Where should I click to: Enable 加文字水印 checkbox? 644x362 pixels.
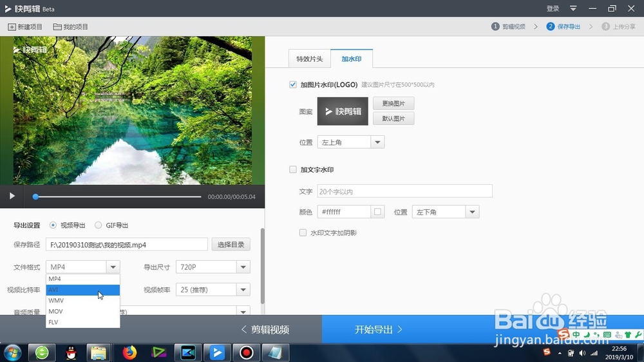pos(293,169)
